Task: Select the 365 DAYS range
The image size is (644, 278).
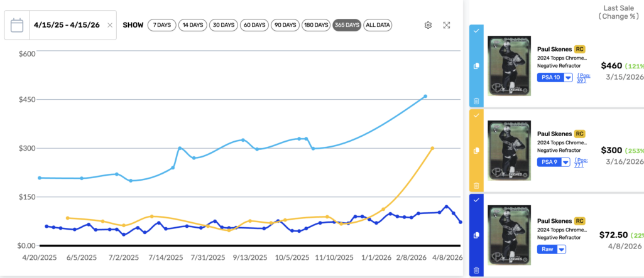Action: coord(347,25)
